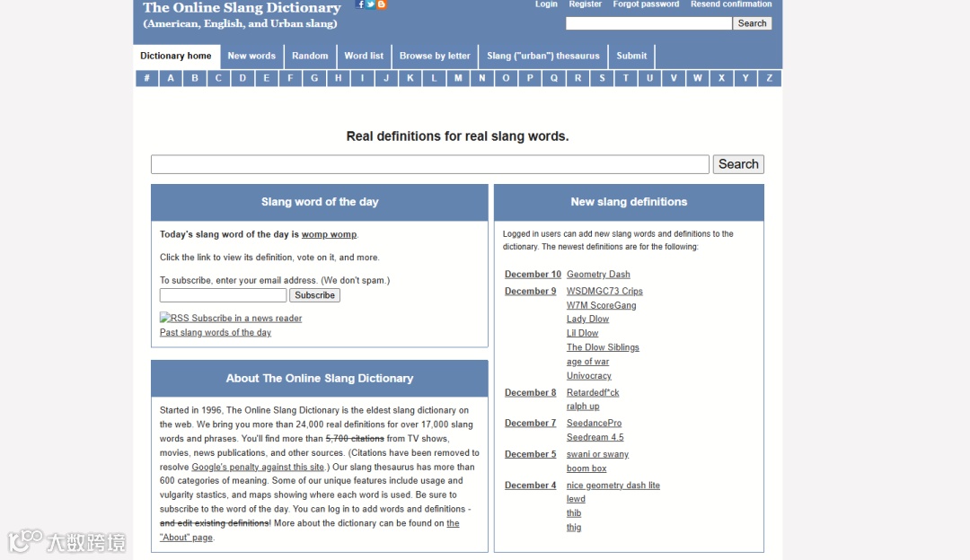
Task: Open the Submit tab
Action: point(631,56)
